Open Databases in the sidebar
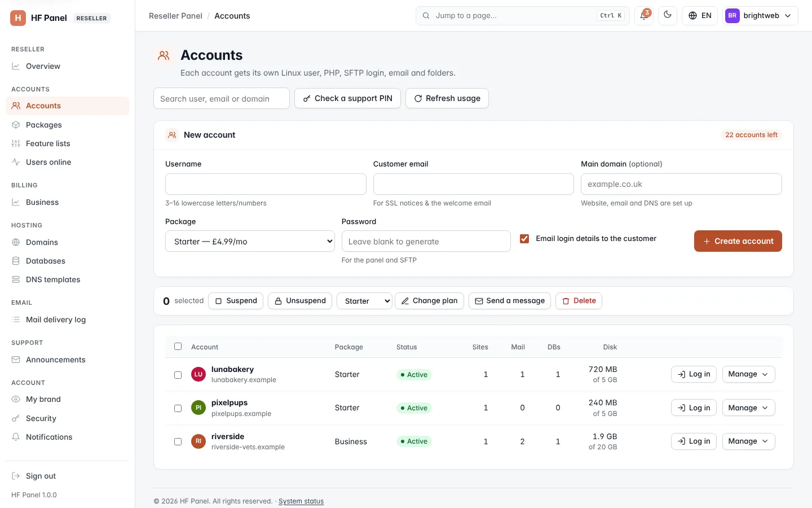The width and height of the screenshot is (812, 508). click(x=68, y=261)
